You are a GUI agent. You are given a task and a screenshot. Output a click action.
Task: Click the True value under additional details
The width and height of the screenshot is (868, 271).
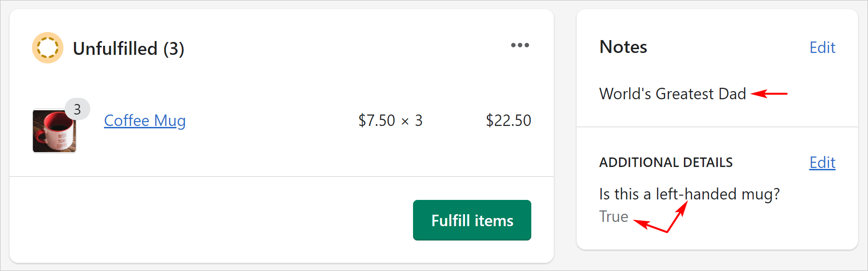[x=614, y=217]
